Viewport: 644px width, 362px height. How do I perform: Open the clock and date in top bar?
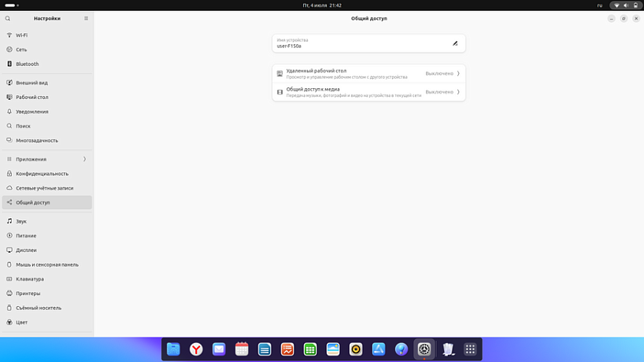322,6
